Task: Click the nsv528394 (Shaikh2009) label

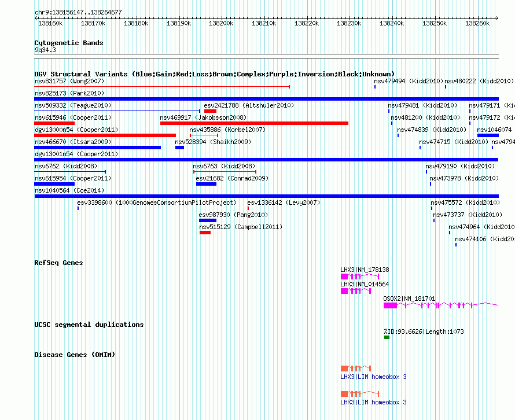Action: tap(213, 142)
